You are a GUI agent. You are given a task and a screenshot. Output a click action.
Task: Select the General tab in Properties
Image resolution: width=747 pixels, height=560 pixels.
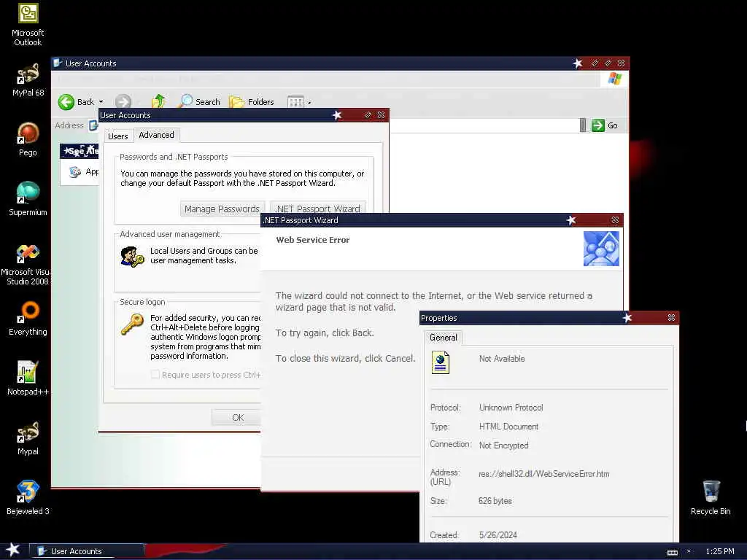click(x=443, y=338)
